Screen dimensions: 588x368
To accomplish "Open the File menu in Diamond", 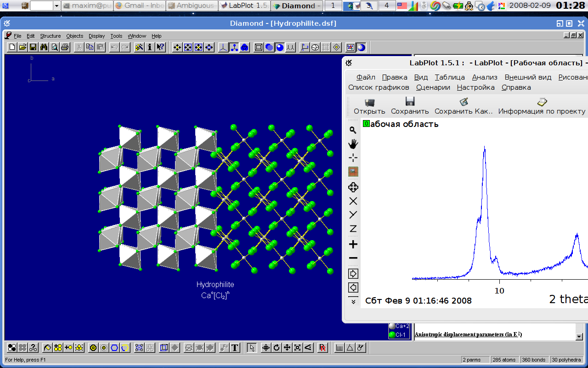I will click(17, 36).
